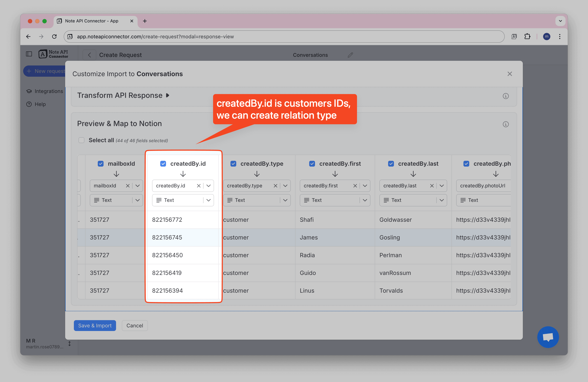Clear the createdBy.last mapping
The height and width of the screenshot is (382, 588).
pos(432,186)
